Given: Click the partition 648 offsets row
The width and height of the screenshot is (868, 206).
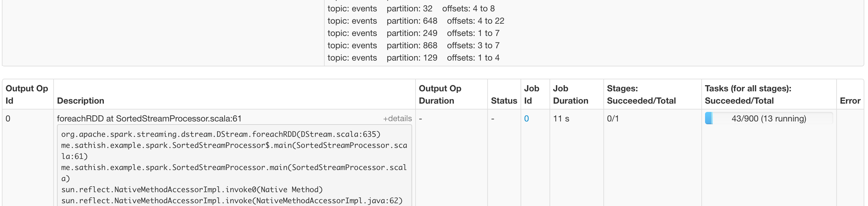Looking at the screenshot, I should coord(416,21).
